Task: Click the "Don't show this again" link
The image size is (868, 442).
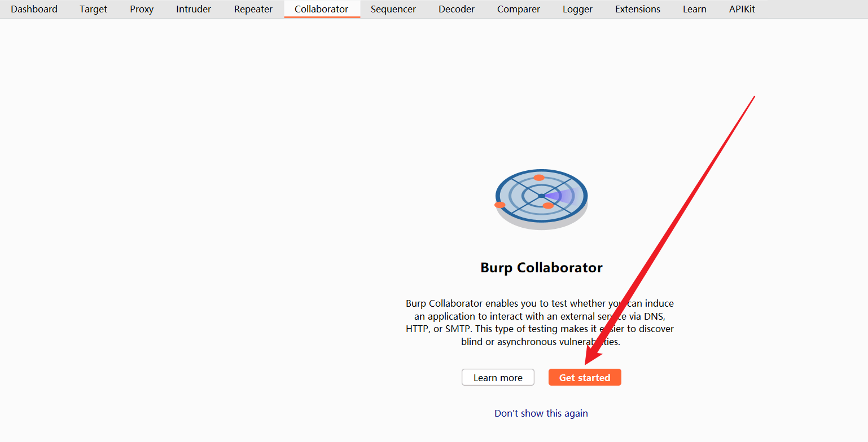Action: click(541, 413)
